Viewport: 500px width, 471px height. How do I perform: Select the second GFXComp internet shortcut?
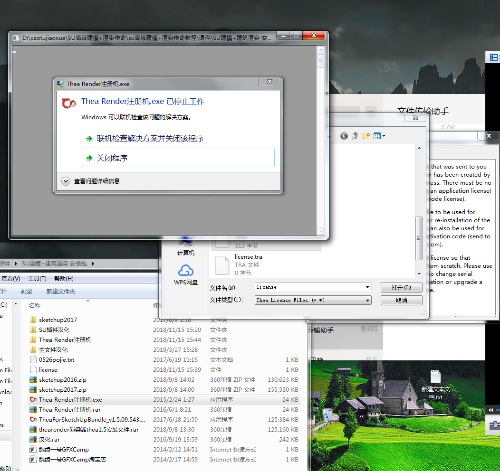(x=68, y=460)
